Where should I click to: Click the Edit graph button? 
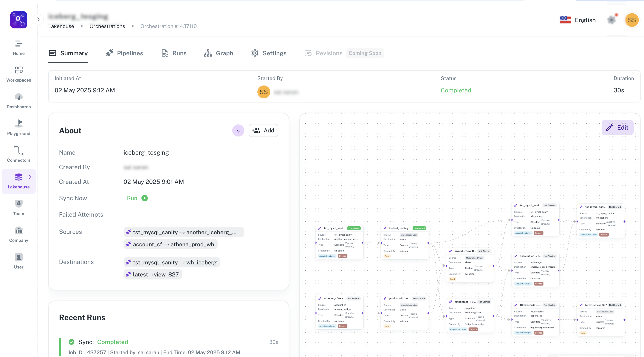[x=618, y=128]
